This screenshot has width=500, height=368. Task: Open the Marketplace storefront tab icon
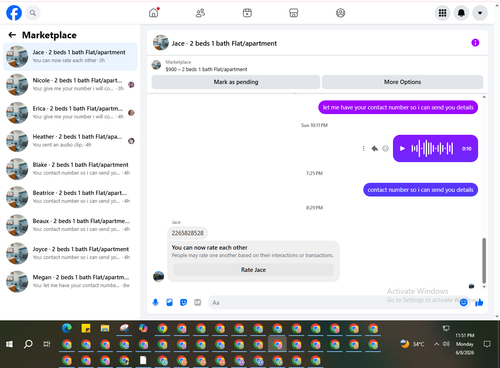click(x=294, y=13)
